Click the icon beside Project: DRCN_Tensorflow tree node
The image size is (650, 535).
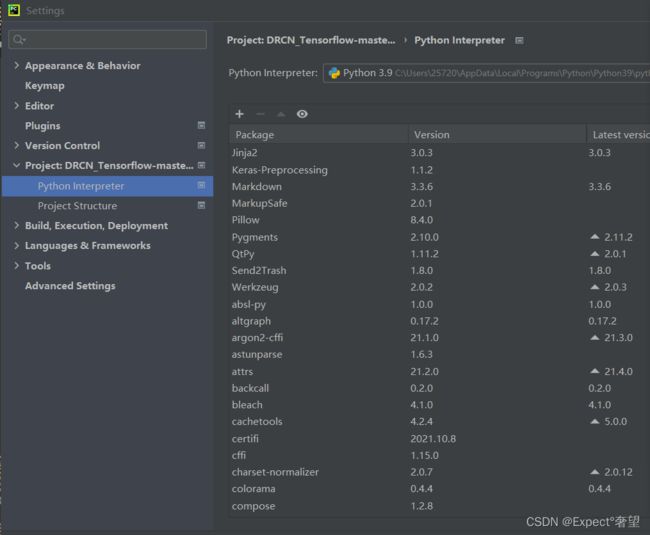pyautogui.click(x=201, y=165)
